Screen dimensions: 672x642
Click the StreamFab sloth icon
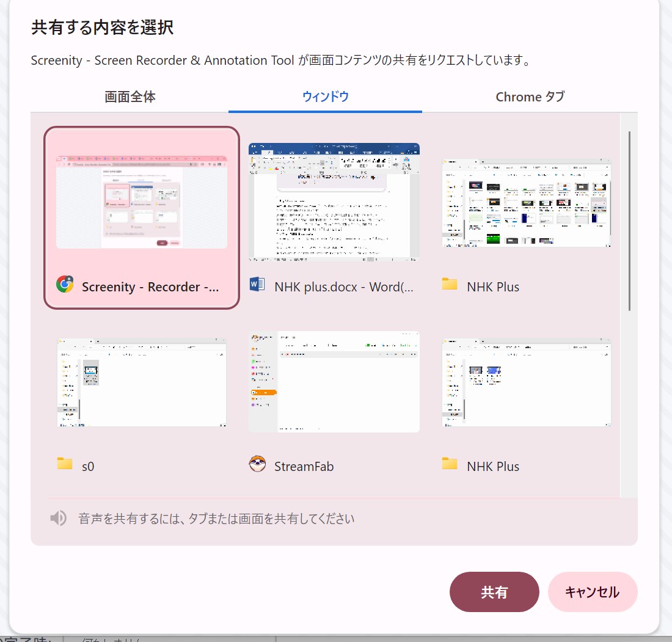[x=257, y=464]
